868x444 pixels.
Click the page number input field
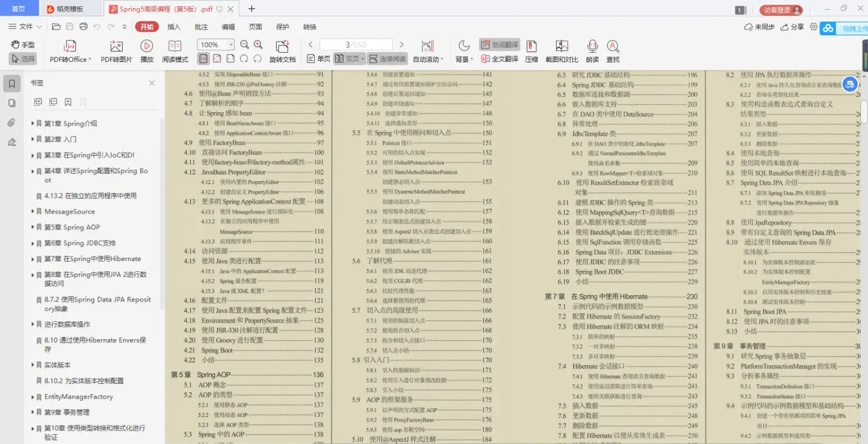coord(356,45)
